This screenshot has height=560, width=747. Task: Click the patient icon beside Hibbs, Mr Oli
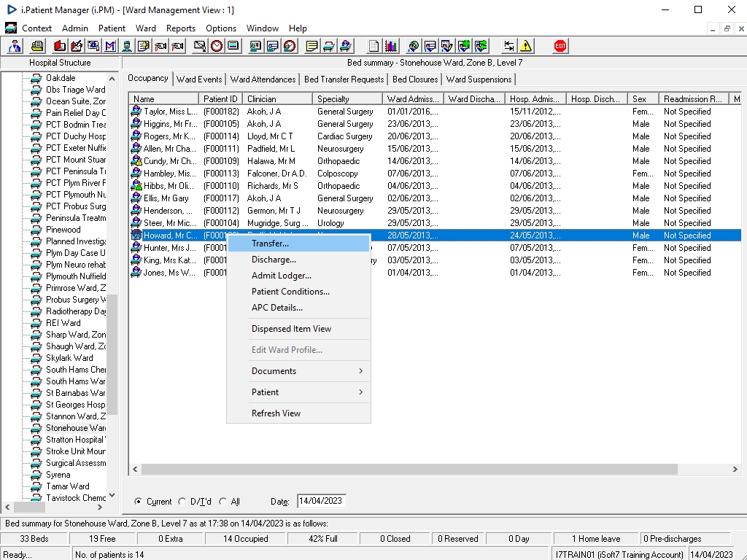pos(136,185)
